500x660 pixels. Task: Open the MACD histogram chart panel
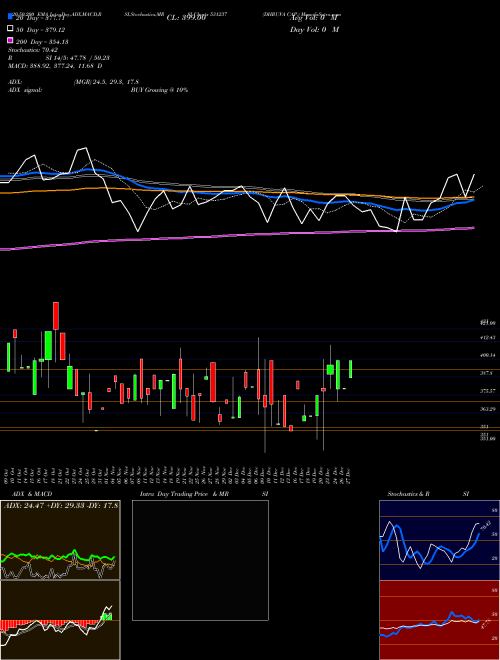(60, 620)
